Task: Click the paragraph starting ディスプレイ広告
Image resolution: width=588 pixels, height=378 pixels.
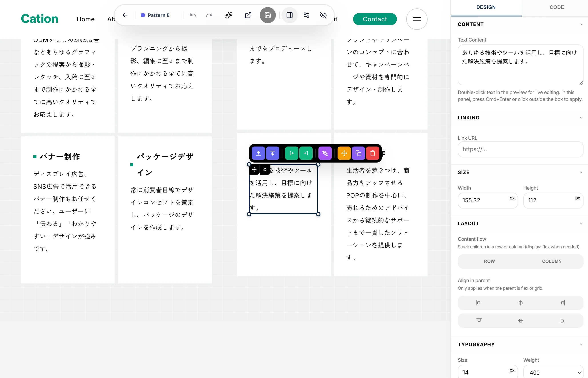Action: pyautogui.click(x=65, y=211)
